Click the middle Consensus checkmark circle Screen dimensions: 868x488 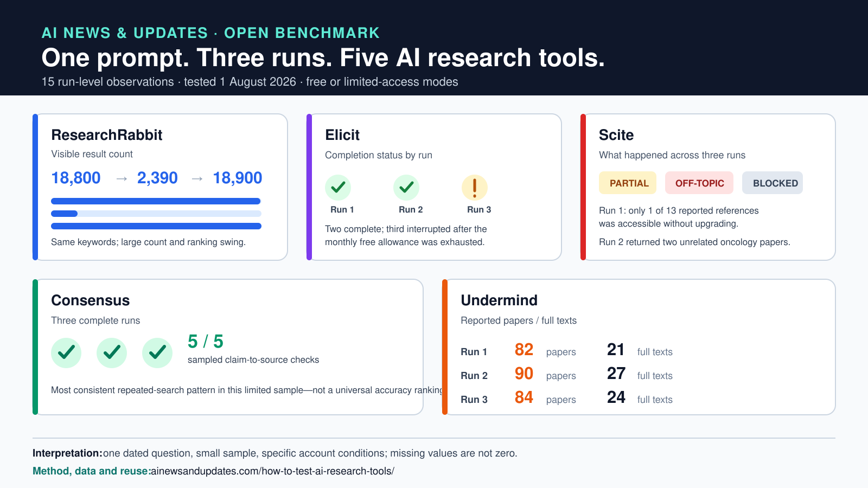coord(112,353)
